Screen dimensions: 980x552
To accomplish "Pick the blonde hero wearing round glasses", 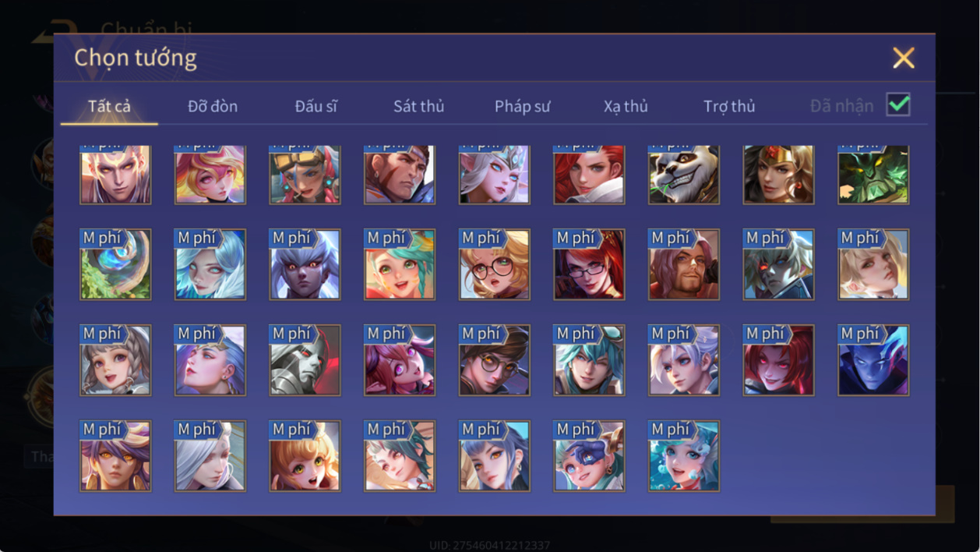I will 495,264.
